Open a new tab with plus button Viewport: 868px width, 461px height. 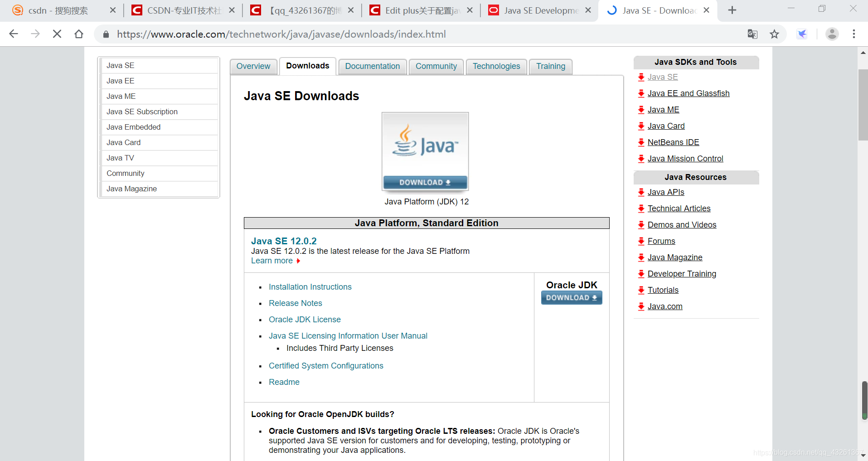coord(732,10)
